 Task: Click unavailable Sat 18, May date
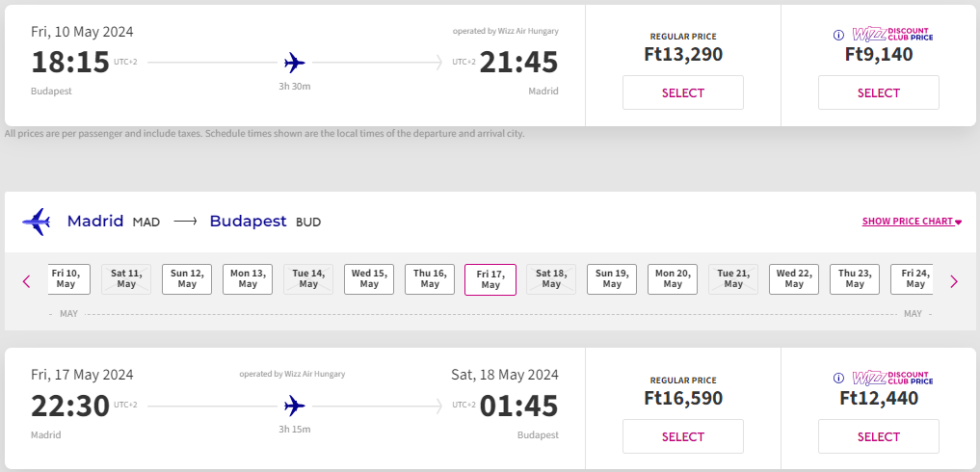[551, 279]
